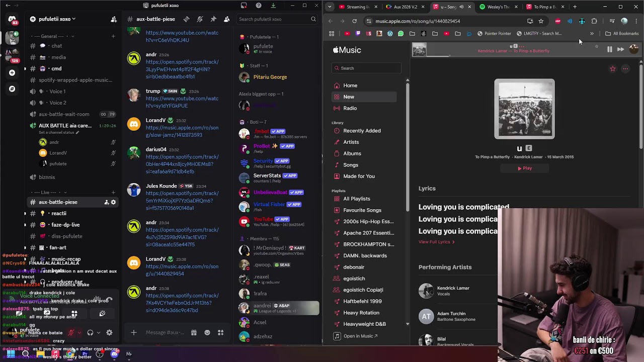Join Voice 1 channel
Image resolution: width=644 pixels, height=362 pixels.
click(72, 92)
